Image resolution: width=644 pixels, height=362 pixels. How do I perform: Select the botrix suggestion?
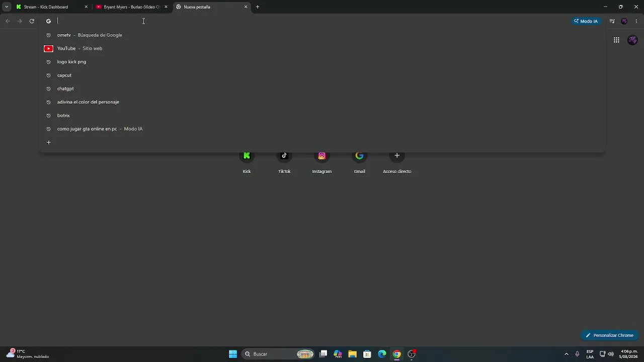pos(322,116)
